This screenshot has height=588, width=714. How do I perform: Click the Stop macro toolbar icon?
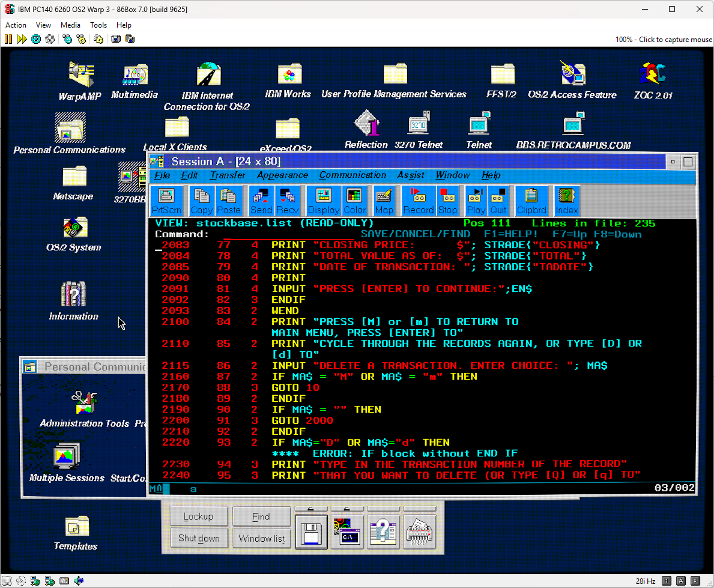pos(447,201)
